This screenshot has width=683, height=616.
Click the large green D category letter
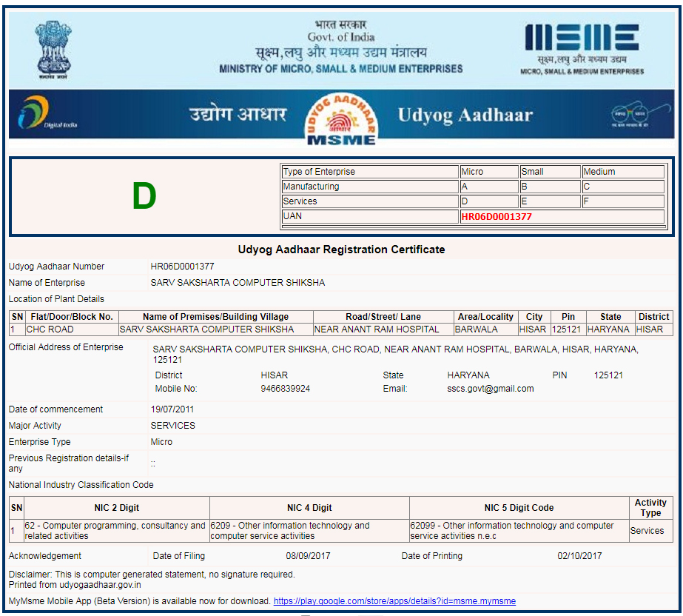144,196
